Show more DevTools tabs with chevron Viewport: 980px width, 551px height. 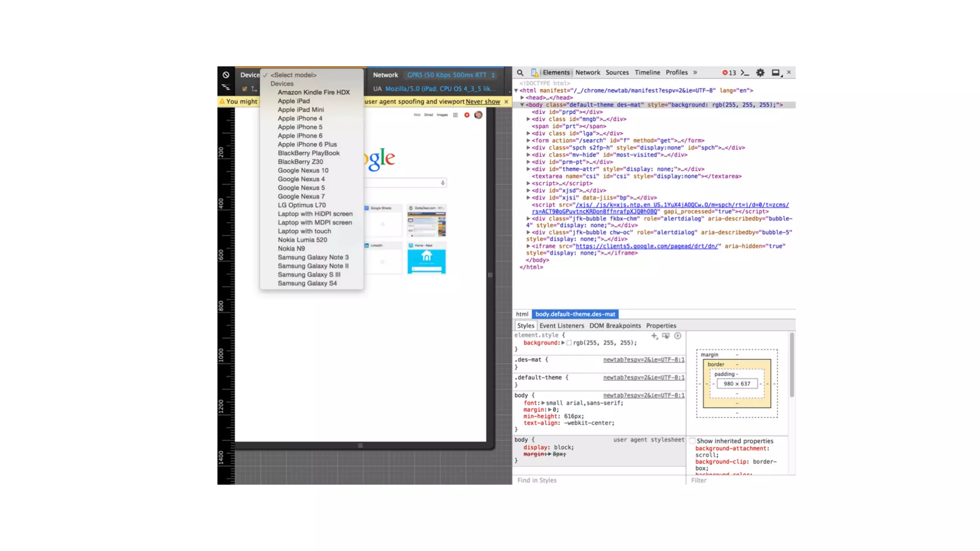point(695,73)
